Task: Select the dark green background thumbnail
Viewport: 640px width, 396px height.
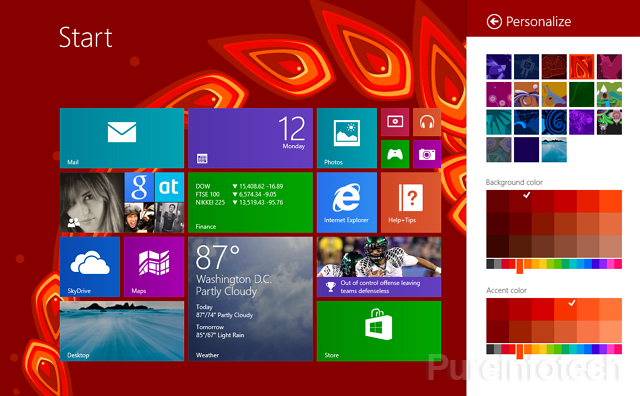Action: tap(582, 94)
